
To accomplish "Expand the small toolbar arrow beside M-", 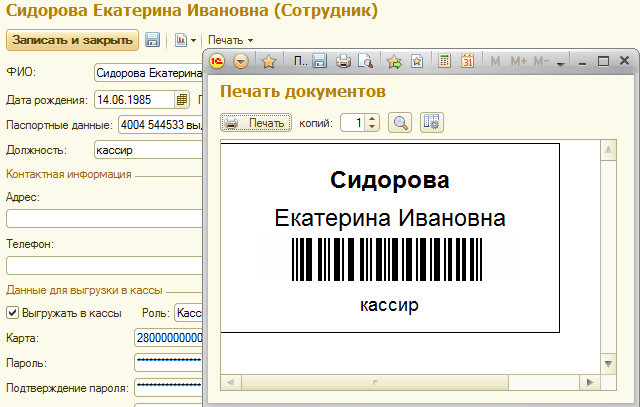I will pyautogui.click(x=561, y=64).
